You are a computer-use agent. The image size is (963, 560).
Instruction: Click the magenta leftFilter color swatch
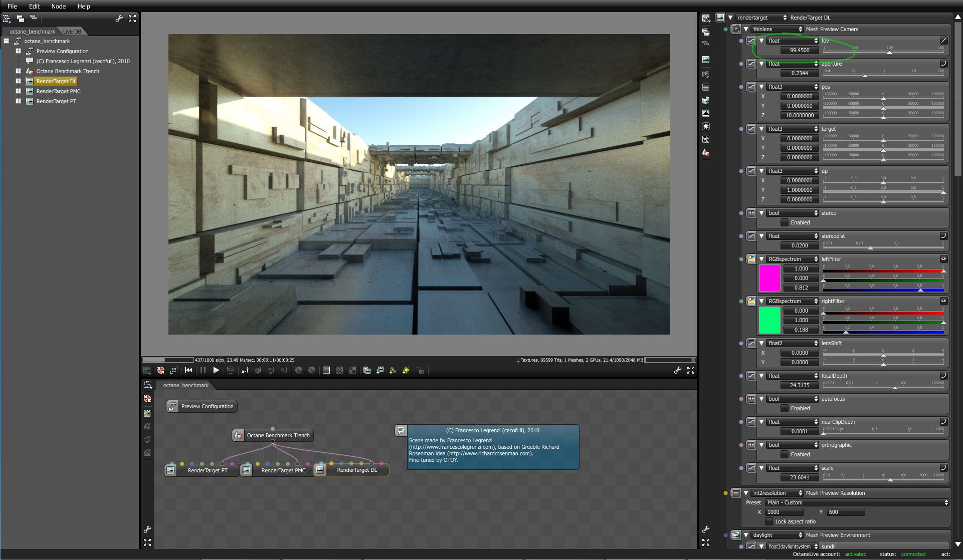click(769, 278)
